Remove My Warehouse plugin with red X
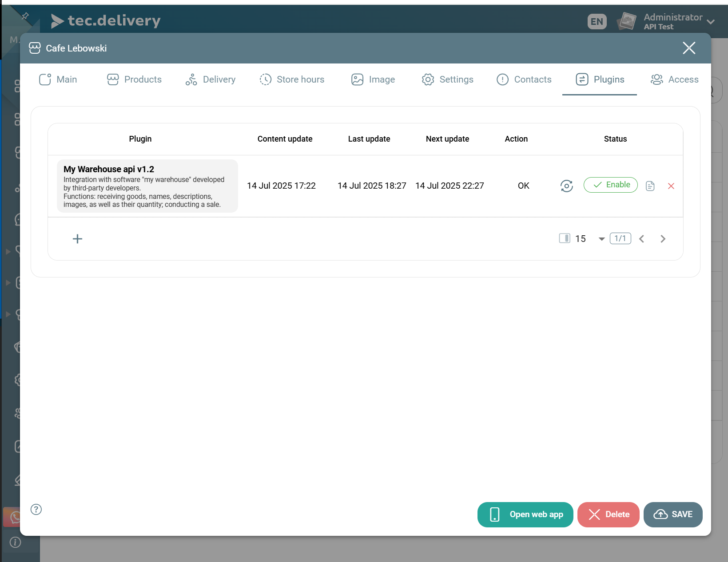 click(671, 186)
